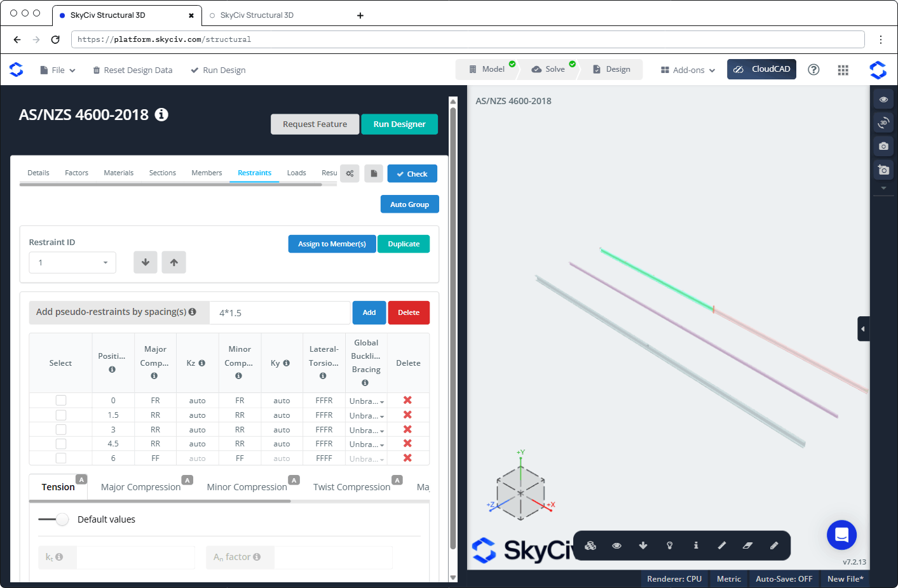The width and height of the screenshot is (898, 588).
Task: Expand the collapsed right side panel arrow
Action: 863,329
